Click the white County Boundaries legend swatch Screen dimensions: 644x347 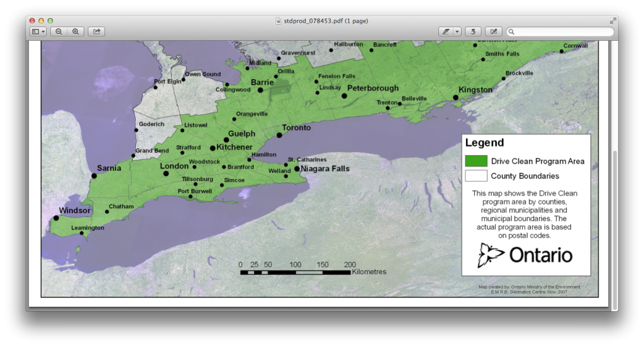(x=476, y=175)
